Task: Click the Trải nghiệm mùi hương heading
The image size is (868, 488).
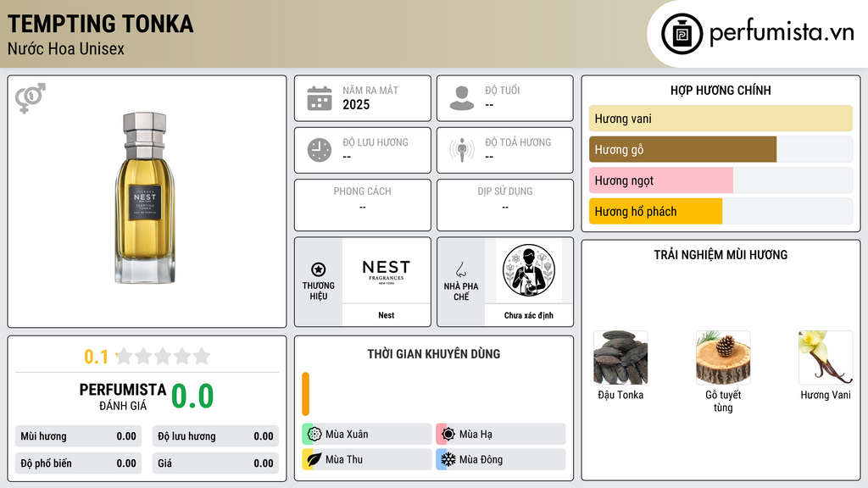Action: [x=721, y=254]
